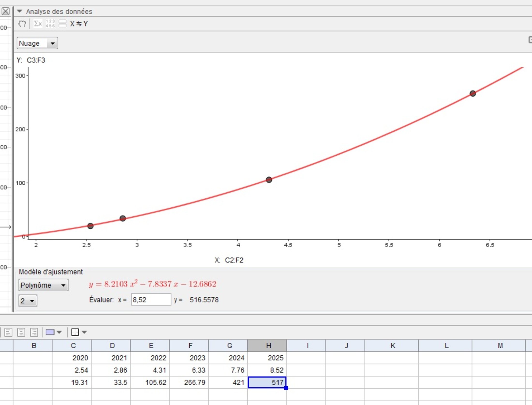The image size is (532, 405).
Task: Click the Évaluer x input field
Action: pyautogui.click(x=151, y=300)
